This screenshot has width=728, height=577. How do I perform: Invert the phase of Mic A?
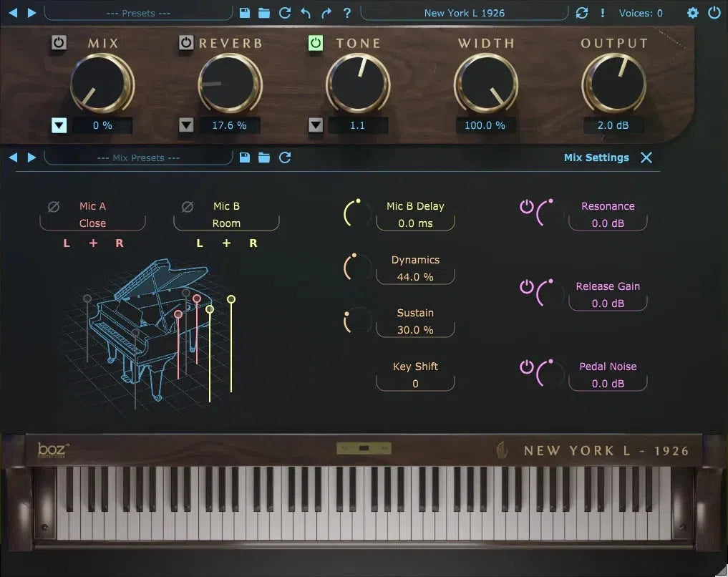click(54, 206)
